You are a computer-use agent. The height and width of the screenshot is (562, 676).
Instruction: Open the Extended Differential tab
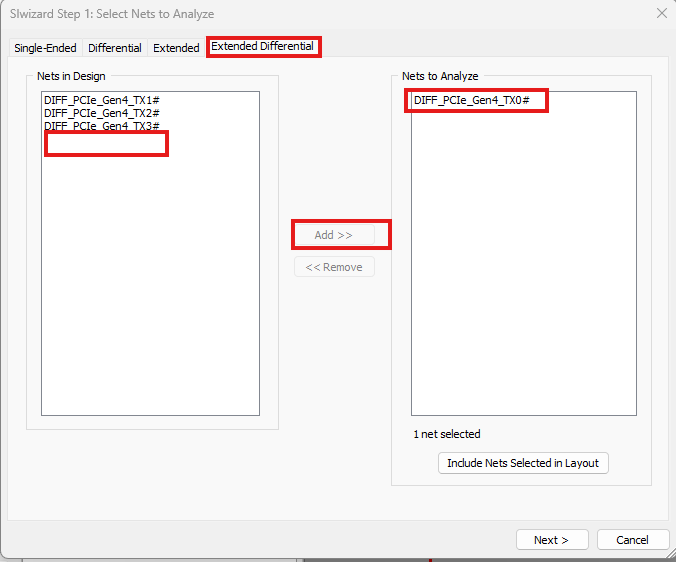[263, 47]
